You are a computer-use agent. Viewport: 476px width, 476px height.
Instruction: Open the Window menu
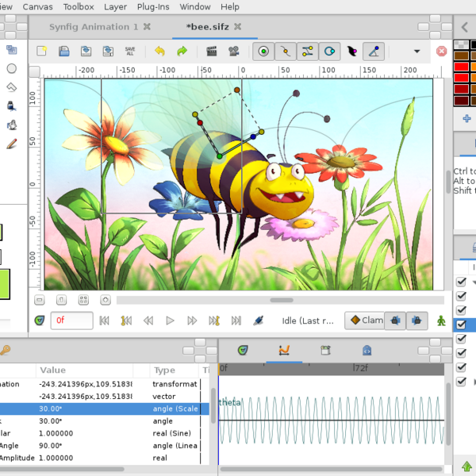pyautogui.click(x=195, y=6)
